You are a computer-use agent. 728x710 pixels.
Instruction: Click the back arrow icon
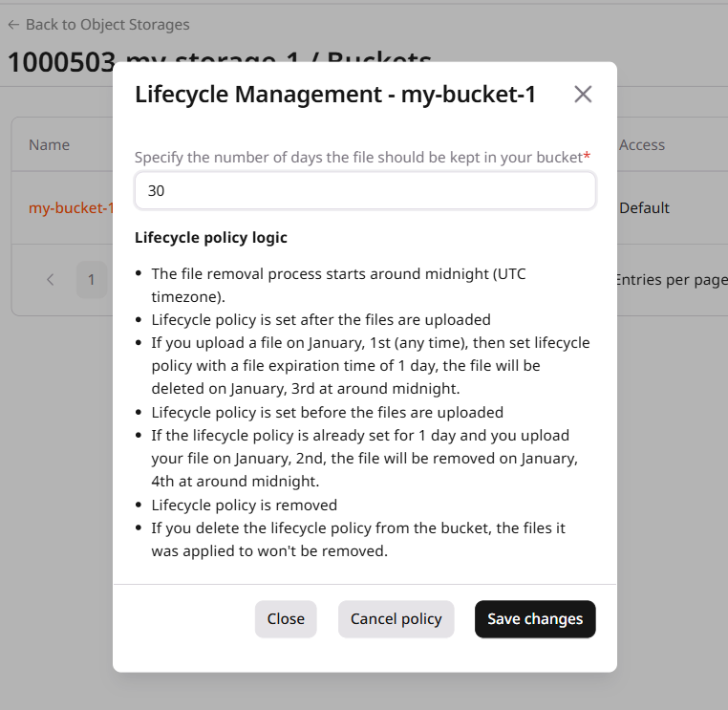[13, 25]
